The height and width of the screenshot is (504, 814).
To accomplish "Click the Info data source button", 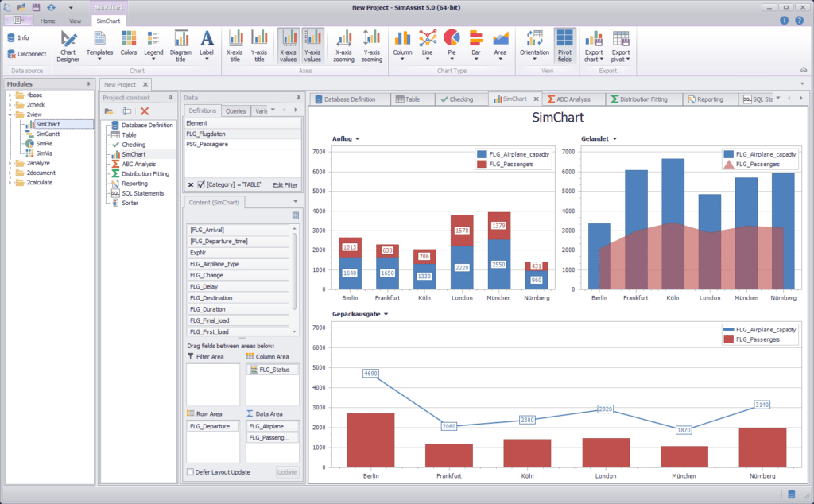I will [18, 38].
